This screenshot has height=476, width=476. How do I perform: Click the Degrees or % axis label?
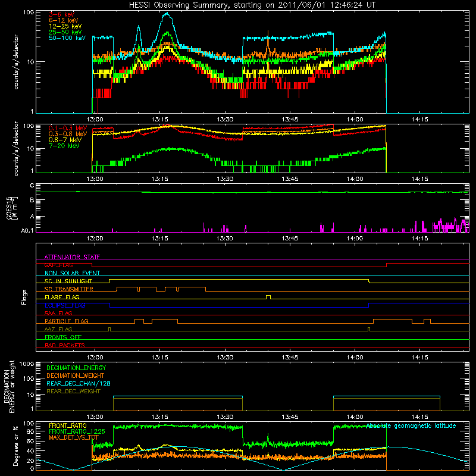(15, 446)
